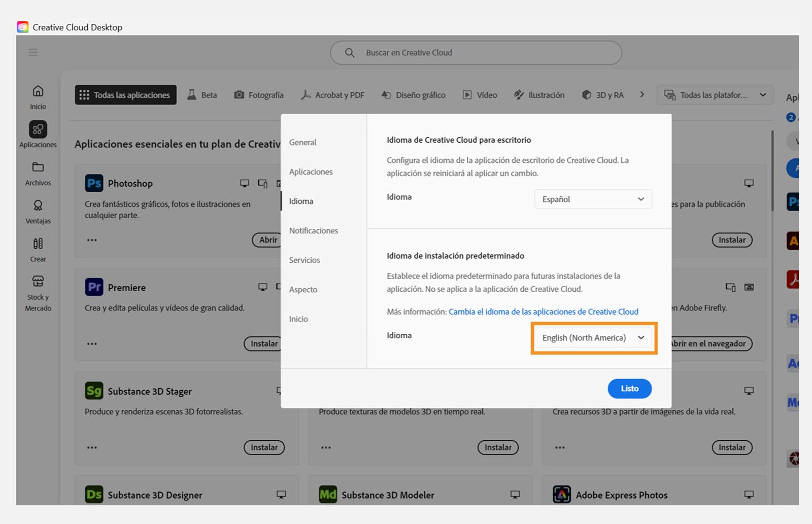
Task: Open Aplicaciones in the sidebar
Action: pos(38,134)
